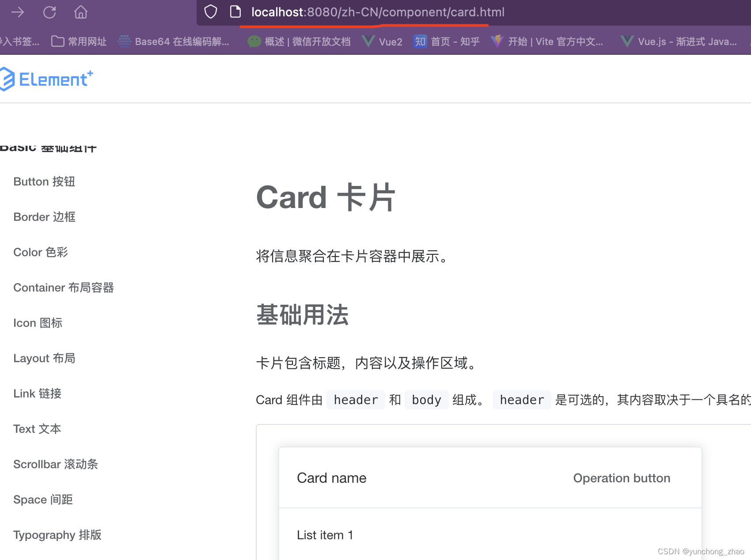The image size is (751, 560).
Task: Open the 常用网址 bookmark folder
Action: [79, 41]
